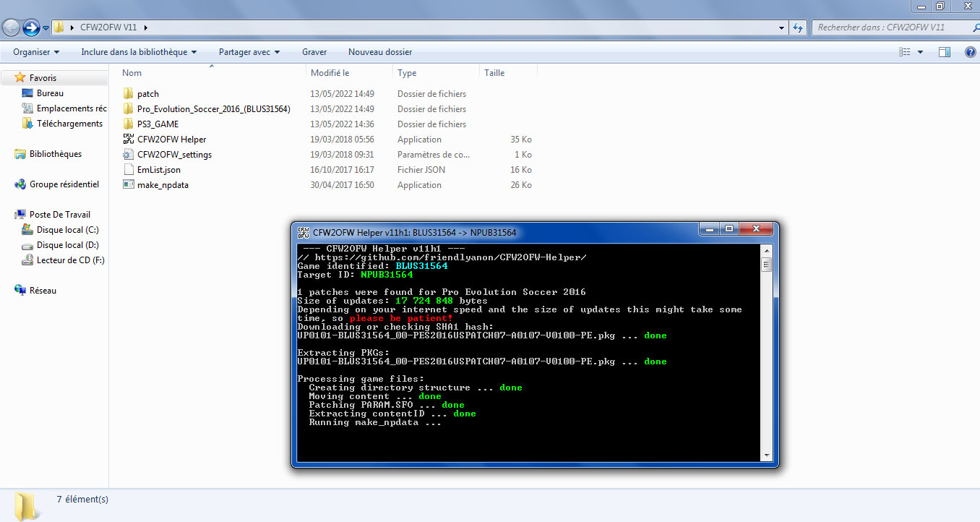The image size is (980, 522).
Task: Open the view options dropdown arrow
Action: click(x=920, y=52)
